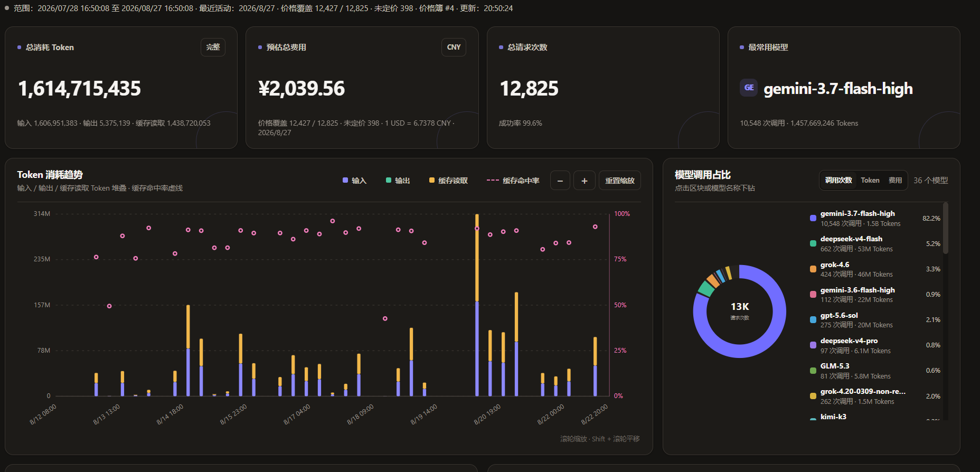Viewport: 980px width, 472px height.
Task: Click the model list scrollbar
Action: click(945, 228)
